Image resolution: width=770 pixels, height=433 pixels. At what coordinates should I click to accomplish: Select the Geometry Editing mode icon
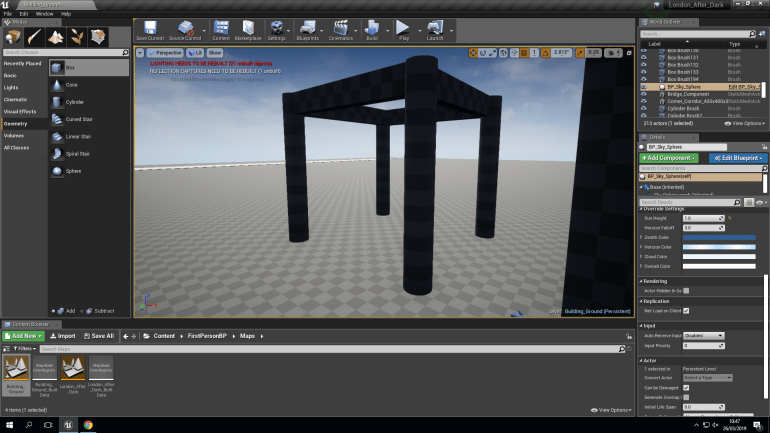98,37
